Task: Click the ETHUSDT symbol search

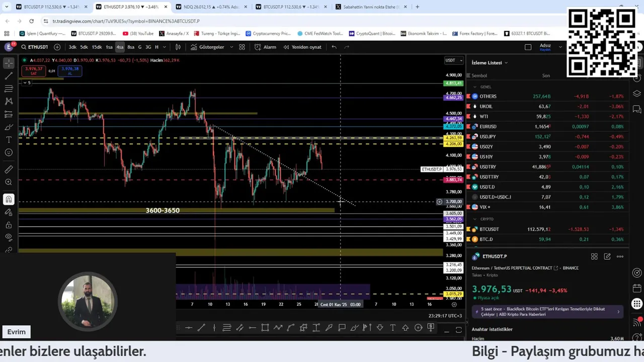Action: (x=34, y=47)
